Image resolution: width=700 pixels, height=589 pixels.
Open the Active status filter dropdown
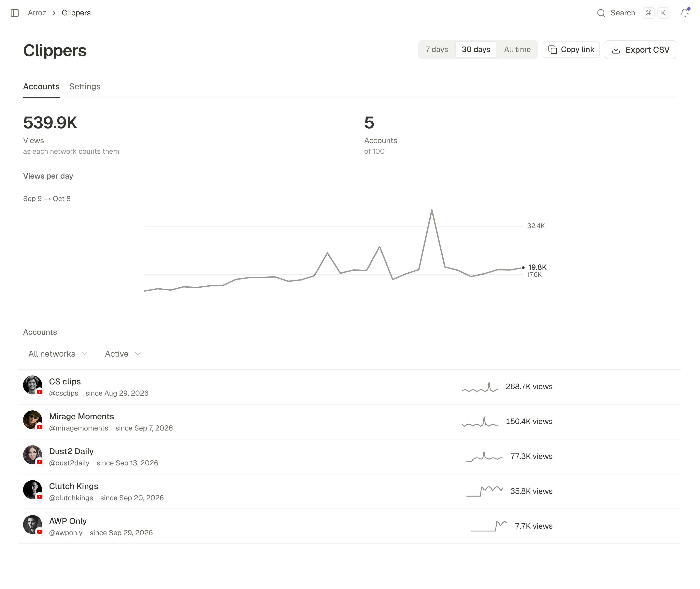[123, 354]
